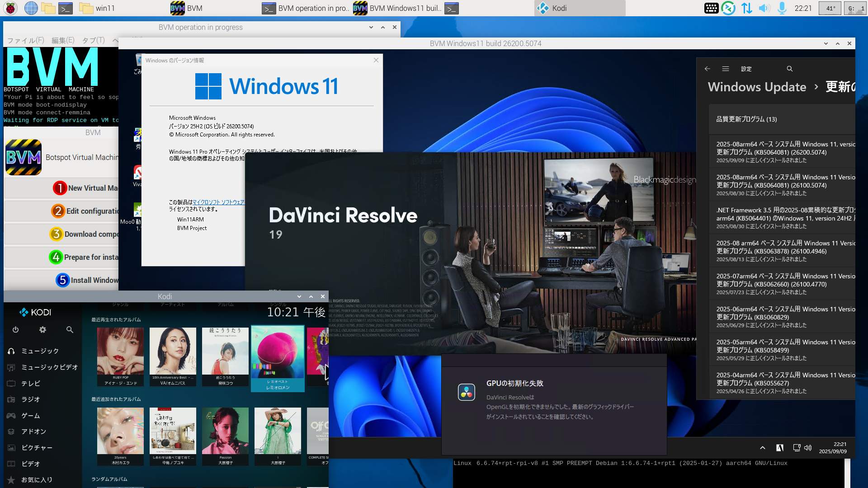Viewport: 868px width, 488px height.
Task: Open the Microsoft software license link
Action: (219, 202)
